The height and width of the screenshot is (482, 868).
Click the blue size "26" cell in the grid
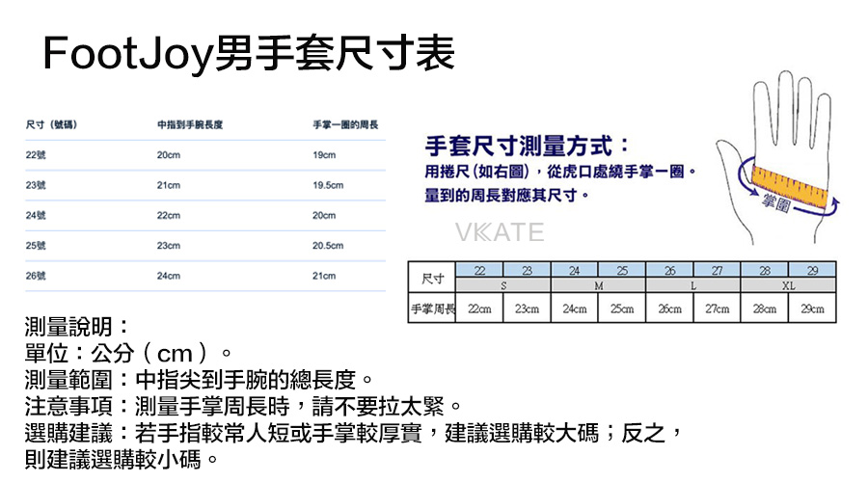(670, 271)
